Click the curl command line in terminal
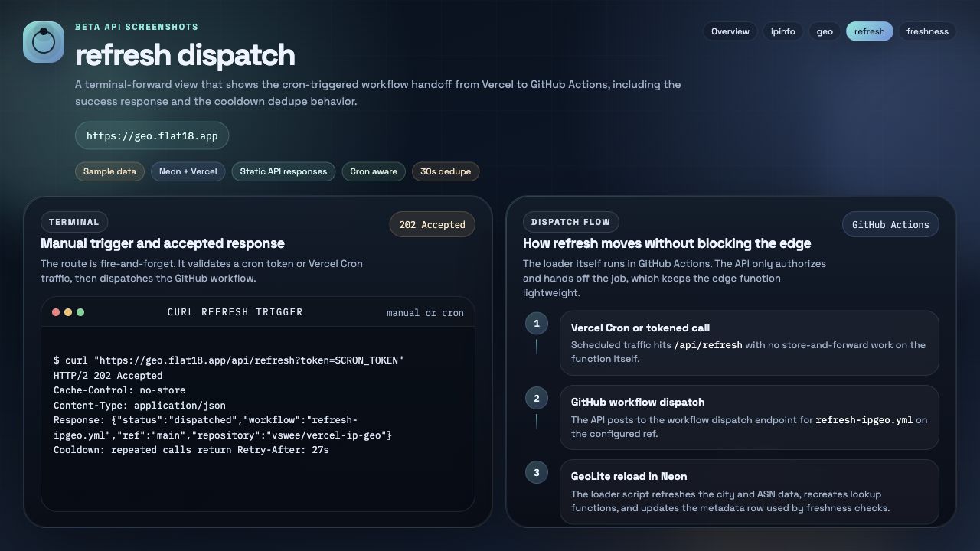Viewport: 980px width, 551px height. pyautogui.click(x=228, y=360)
